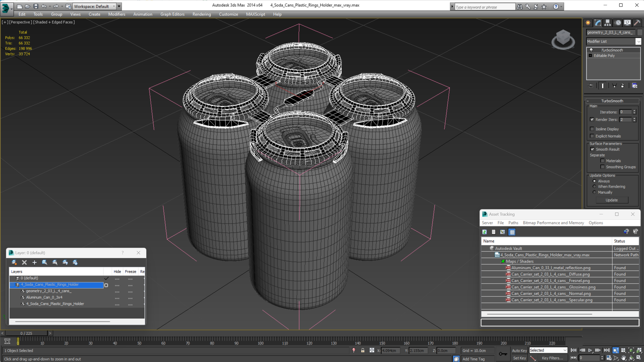
Task: Click the Open File icon in quick access toolbar
Action: point(28,6)
